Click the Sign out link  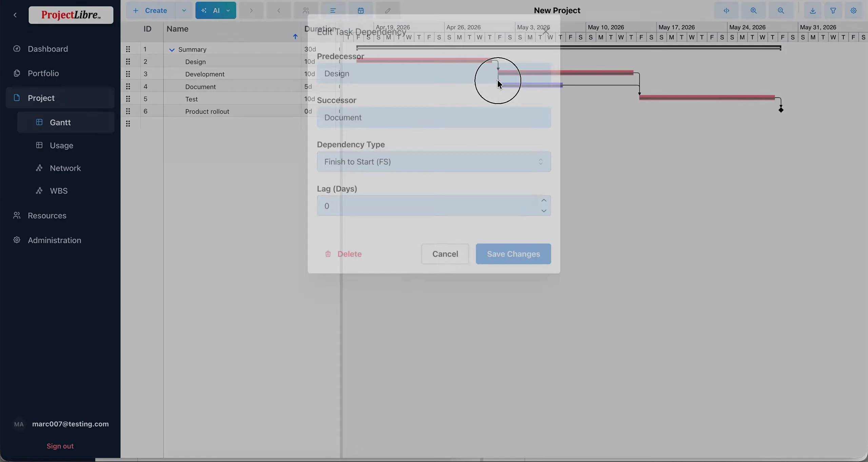coord(60,446)
